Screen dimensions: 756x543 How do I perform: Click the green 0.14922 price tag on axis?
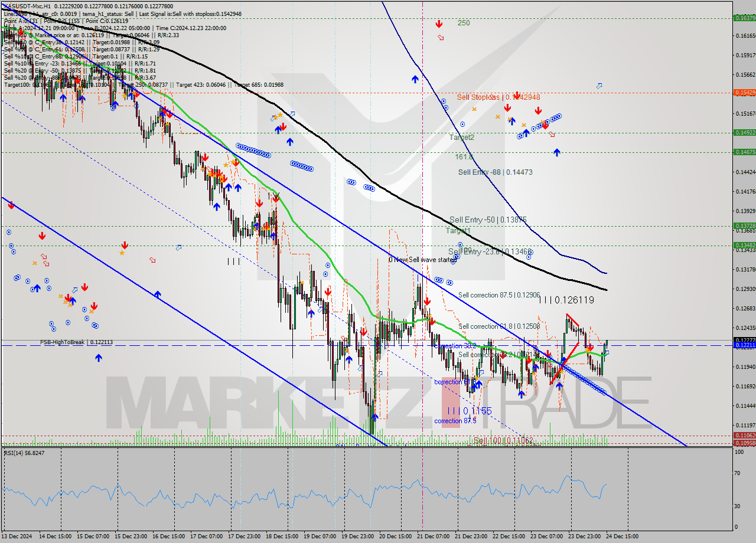744,132
